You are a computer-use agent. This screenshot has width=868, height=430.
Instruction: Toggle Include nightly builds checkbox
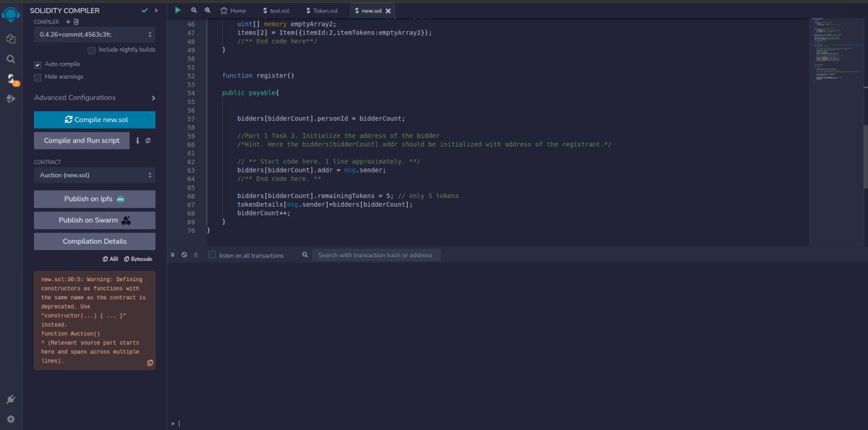pos(92,50)
